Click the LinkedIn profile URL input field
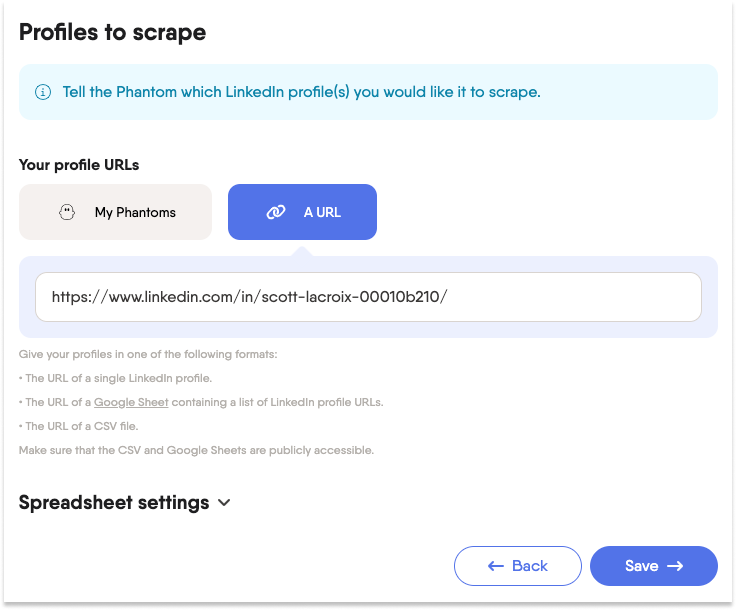Viewport: 736px width, 610px height. [368, 297]
